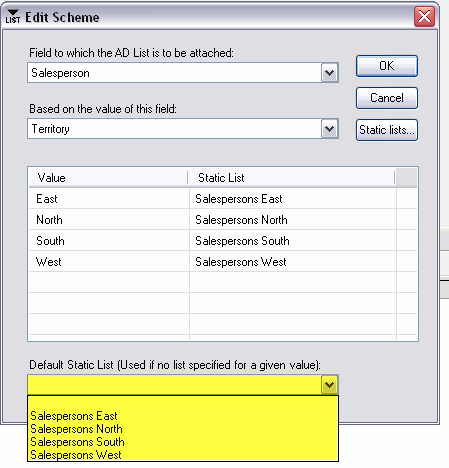Open the Static lists... dialog
449x468 pixels.
(x=387, y=130)
